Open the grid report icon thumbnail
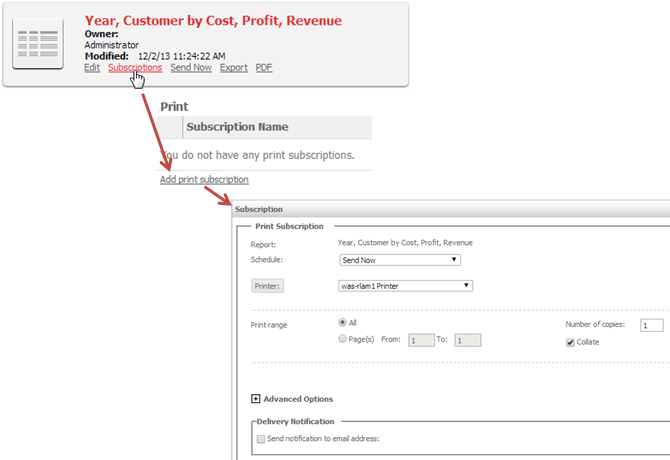The height and width of the screenshot is (460, 670). pos(38,44)
